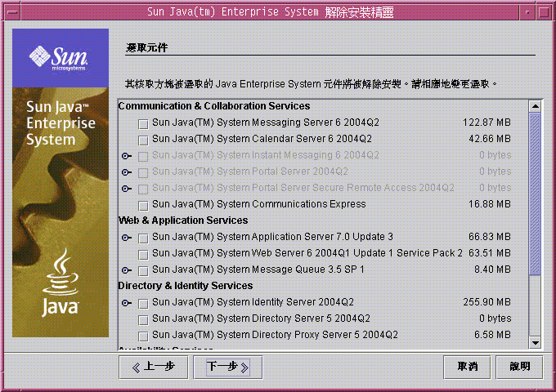Image resolution: width=556 pixels, height=392 pixels.
Task: Click the scrollbar up arrow
Action: (x=535, y=106)
